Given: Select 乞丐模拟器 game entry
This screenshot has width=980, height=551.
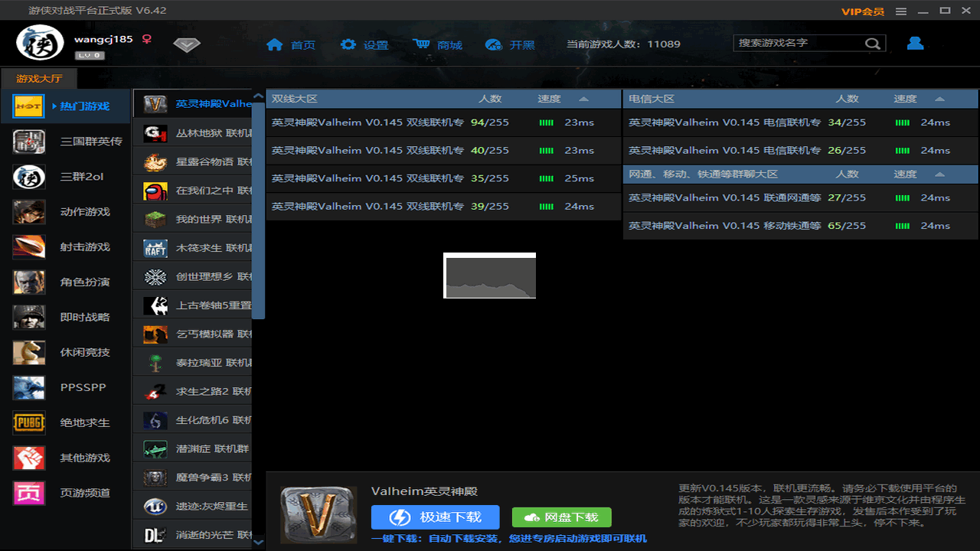Looking at the screenshot, I should [192, 334].
